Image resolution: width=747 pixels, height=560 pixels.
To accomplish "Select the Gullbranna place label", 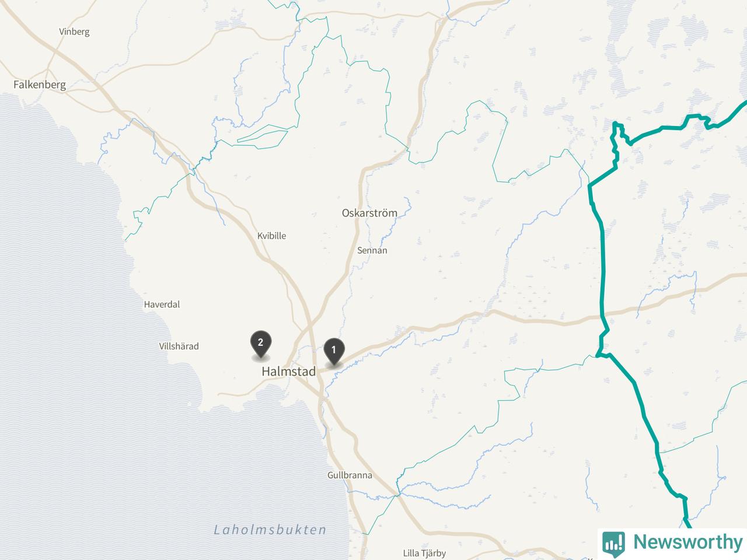I will pyautogui.click(x=350, y=475).
